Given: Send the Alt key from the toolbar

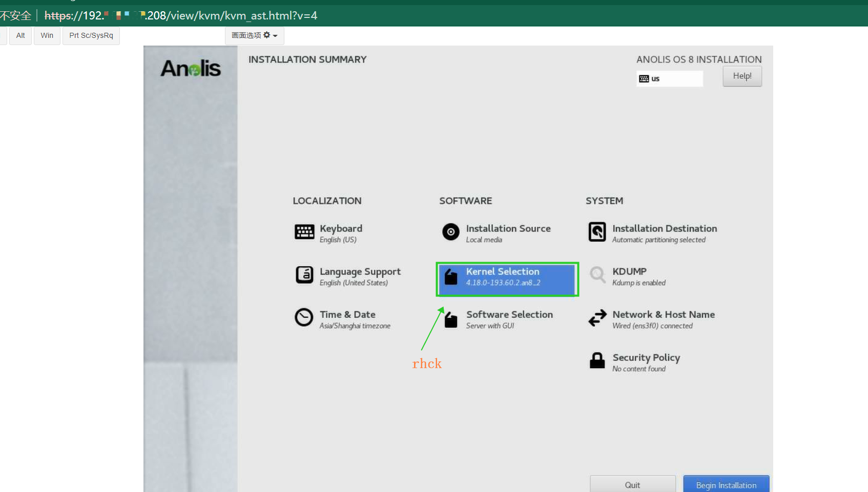Looking at the screenshot, I should tap(20, 35).
